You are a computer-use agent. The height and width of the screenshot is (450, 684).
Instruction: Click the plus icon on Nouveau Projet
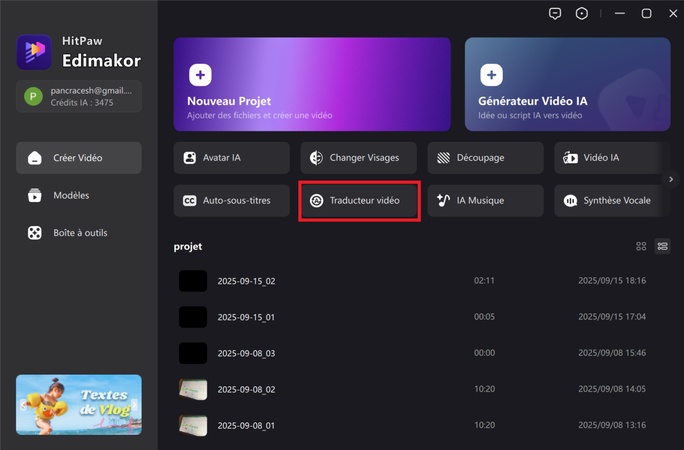pyautogui.click(x=200, y=75)
